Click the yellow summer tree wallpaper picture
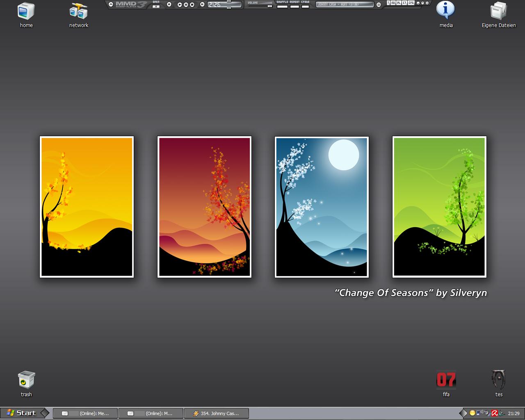Viewport: 525px width, 420px height. pos(87,207)
